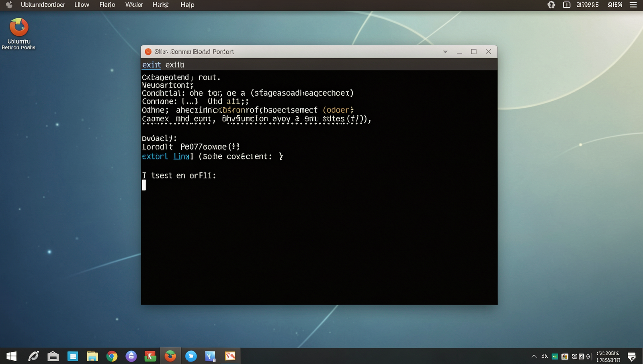
Task: Click the top bar status text left of the hamburger menu
Action: tap(615, 5)
